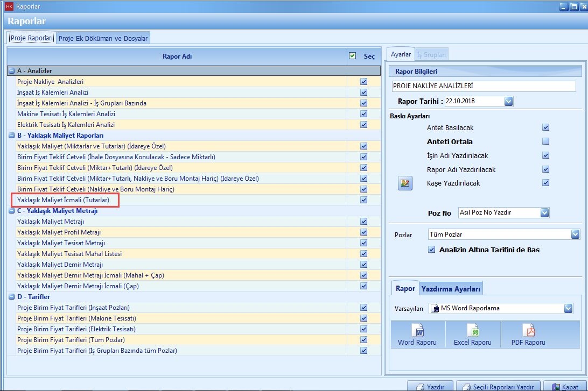The image size is (588, 391).
Task: Select the Yaklaşık Maliyet İcmali (Tutarlar) report
Action: tap(63, 200)
